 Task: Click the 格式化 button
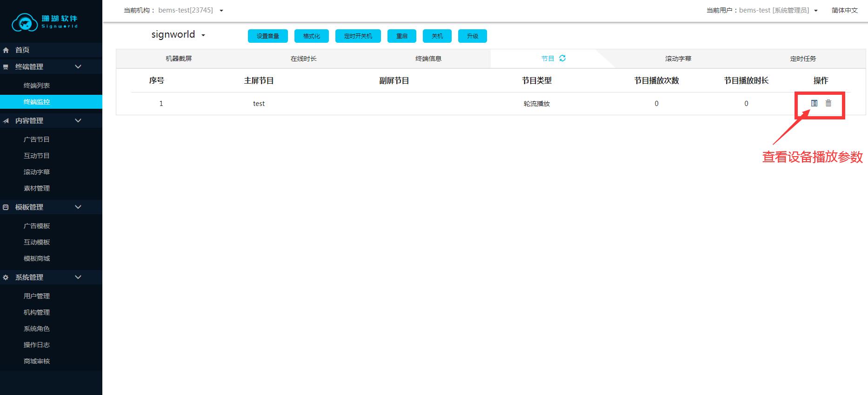click(x=312, y=36)
